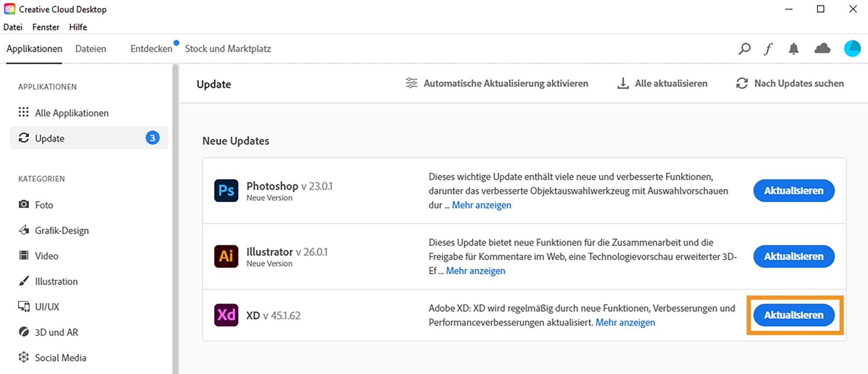Show more of Illustrator update description

tap(476, 271)
